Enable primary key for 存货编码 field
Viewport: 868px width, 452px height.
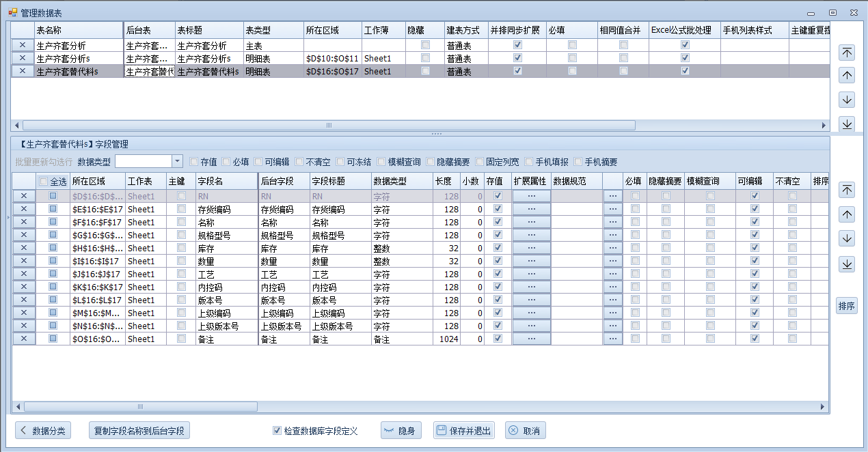181,209
